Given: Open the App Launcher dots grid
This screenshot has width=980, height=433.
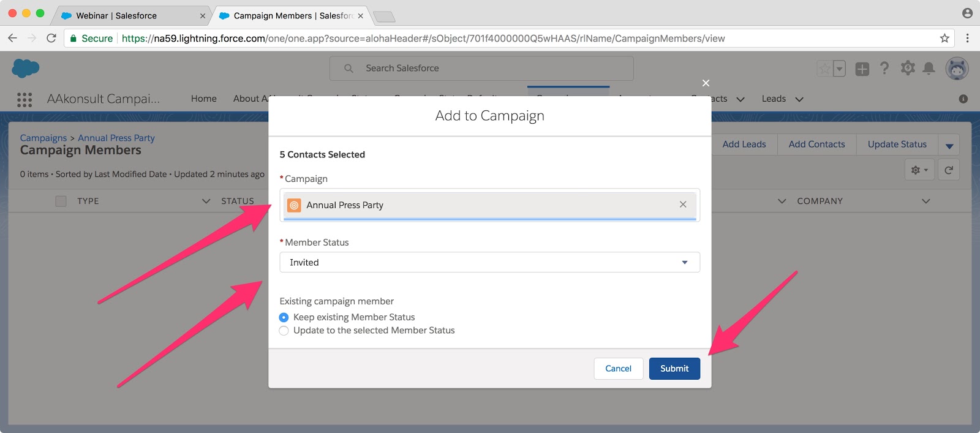Looking at the screenshot, I should click(24, 100).
